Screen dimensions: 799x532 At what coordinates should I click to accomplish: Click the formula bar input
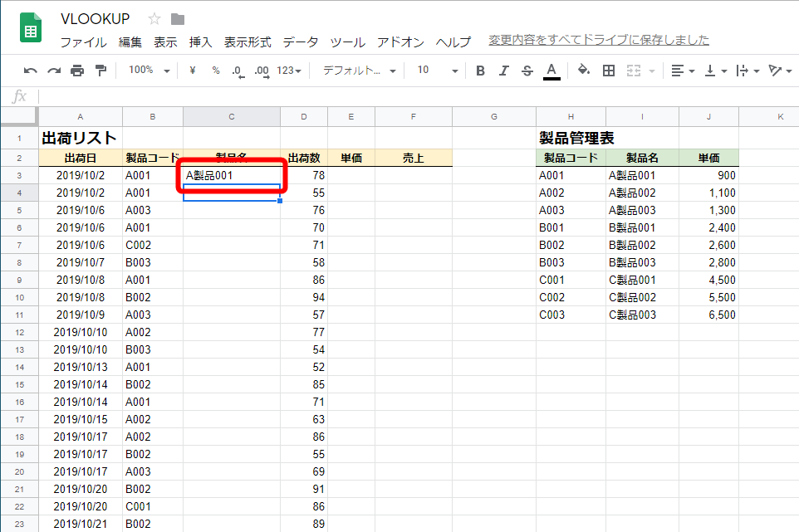pos(418,96)
